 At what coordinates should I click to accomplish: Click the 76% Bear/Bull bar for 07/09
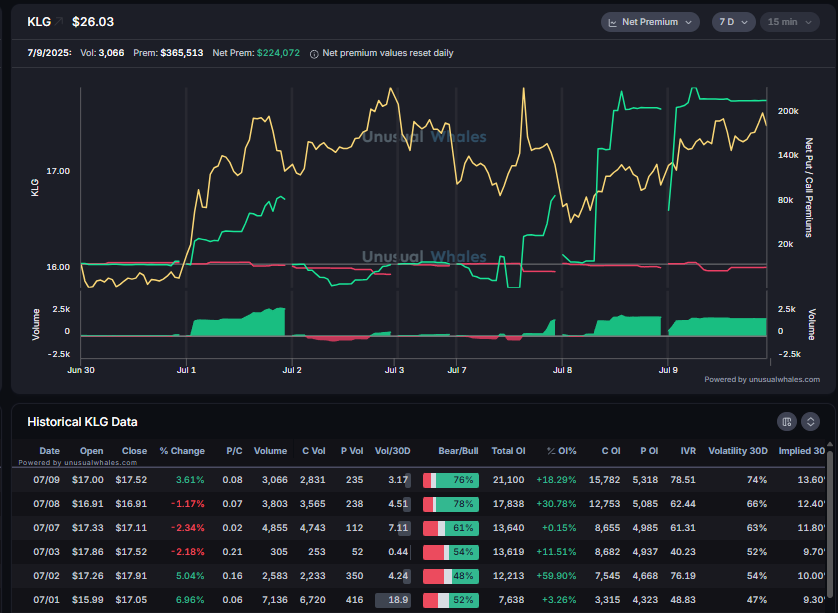coord(451,480)
